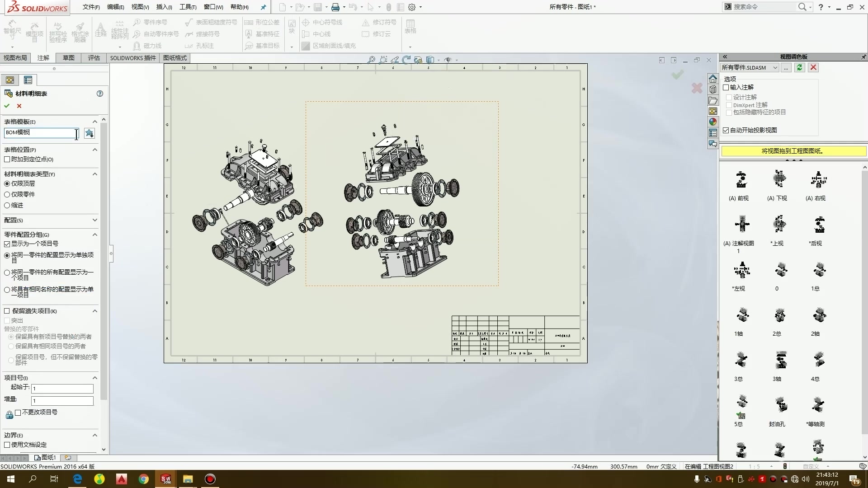Toggle 自动开始投影视图 checkbox

[x=726, y=130]
